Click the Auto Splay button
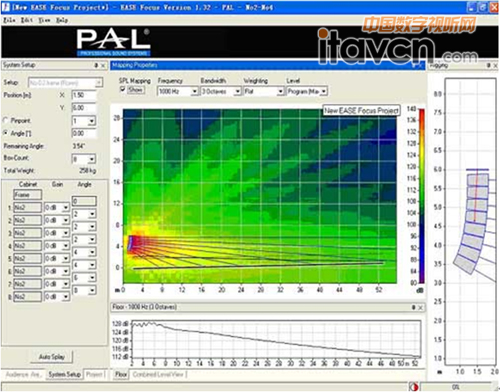This screenshot has width=500, height=392. pyautogui.click(x=52, y=357)
